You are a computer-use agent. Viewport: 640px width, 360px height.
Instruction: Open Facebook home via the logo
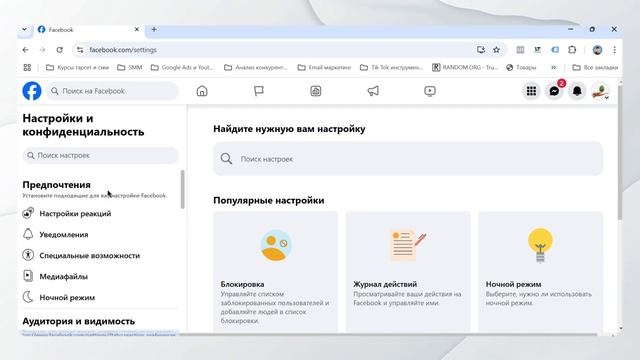32,91
